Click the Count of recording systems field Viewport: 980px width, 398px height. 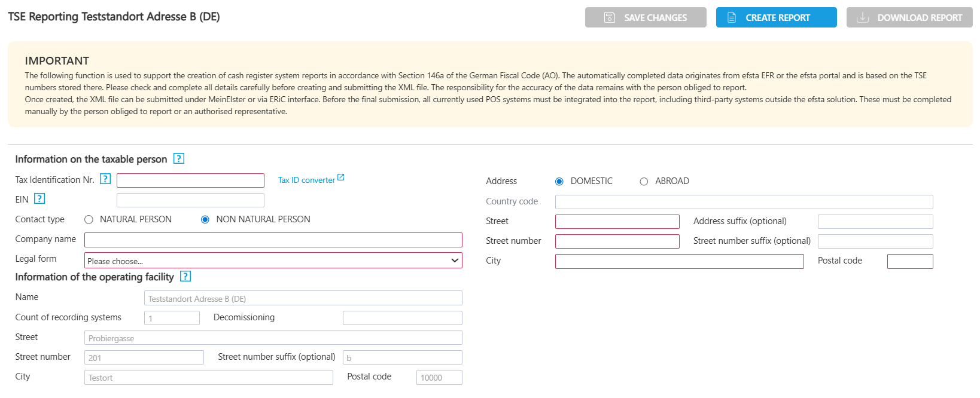click(x=172, y=318)
